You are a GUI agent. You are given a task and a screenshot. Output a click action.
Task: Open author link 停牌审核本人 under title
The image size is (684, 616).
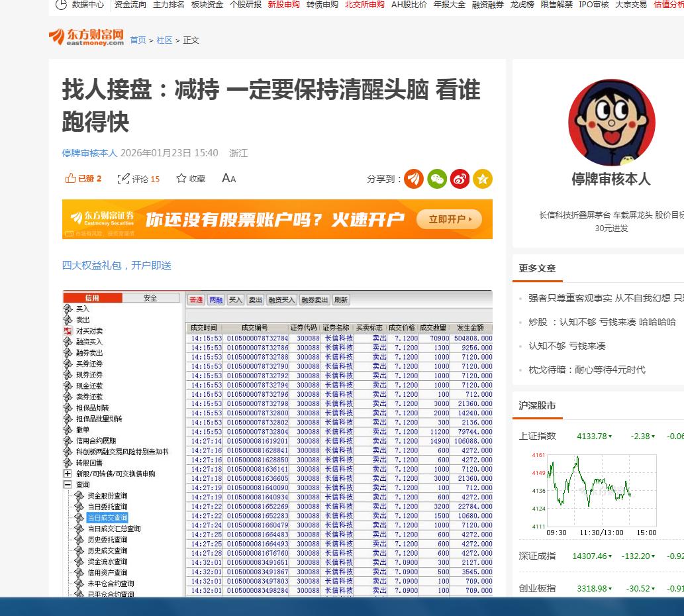[x=89, y=153]
